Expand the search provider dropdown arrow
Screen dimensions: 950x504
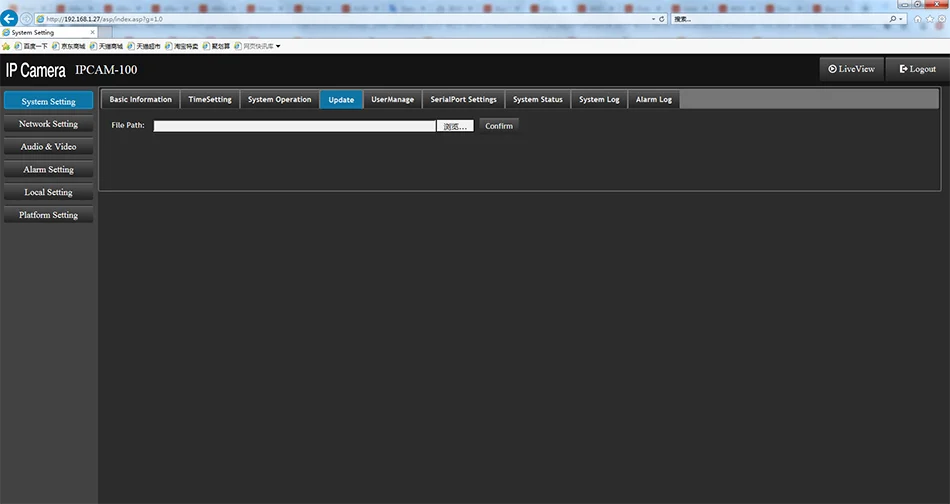pyautogui.click(x=901, y=19)
